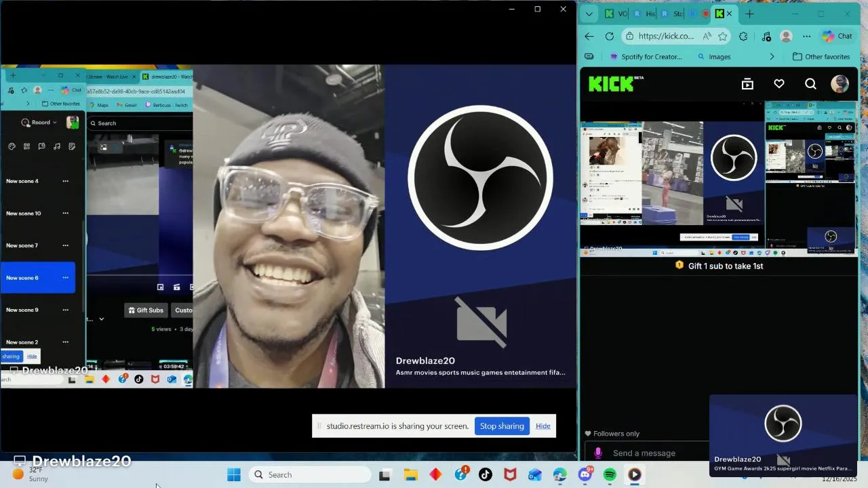
Task: Click the Drewblaze20 picture-in-picture overlay
Action: click(x=783, y=436)
